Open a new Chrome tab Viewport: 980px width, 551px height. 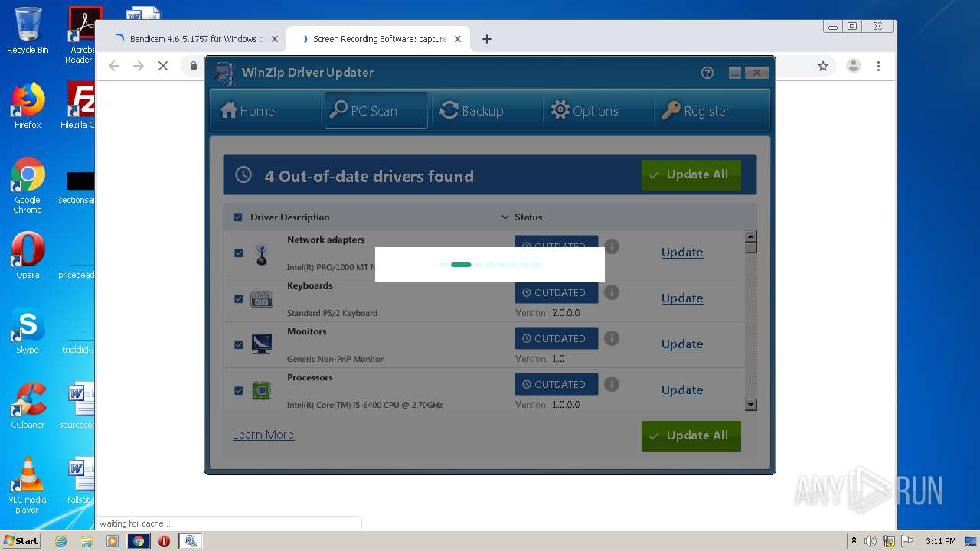tap(487, 39)
